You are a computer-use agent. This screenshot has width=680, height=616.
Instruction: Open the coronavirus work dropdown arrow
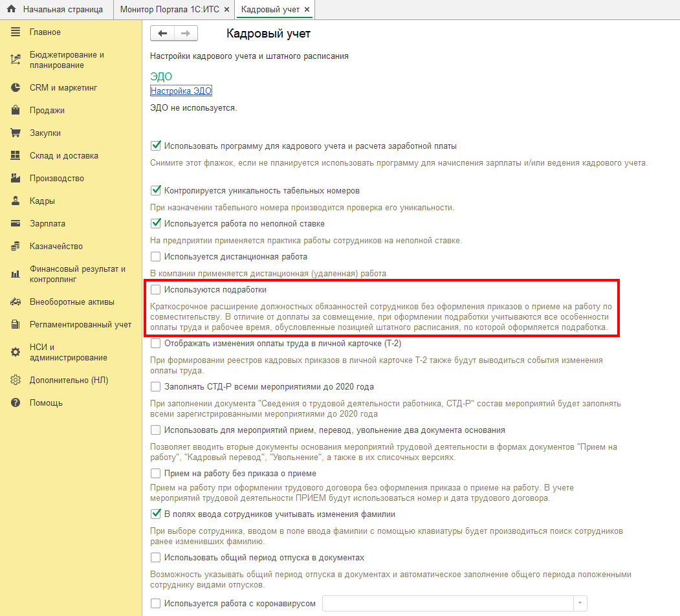(x=580, y=604)
